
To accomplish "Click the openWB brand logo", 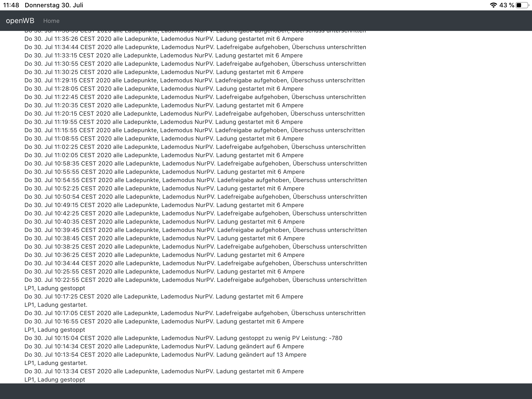I will [20, 21].
